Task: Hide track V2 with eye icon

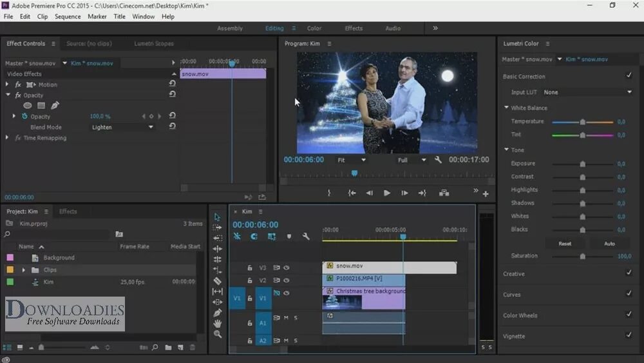Action: (x=287, y=280)
